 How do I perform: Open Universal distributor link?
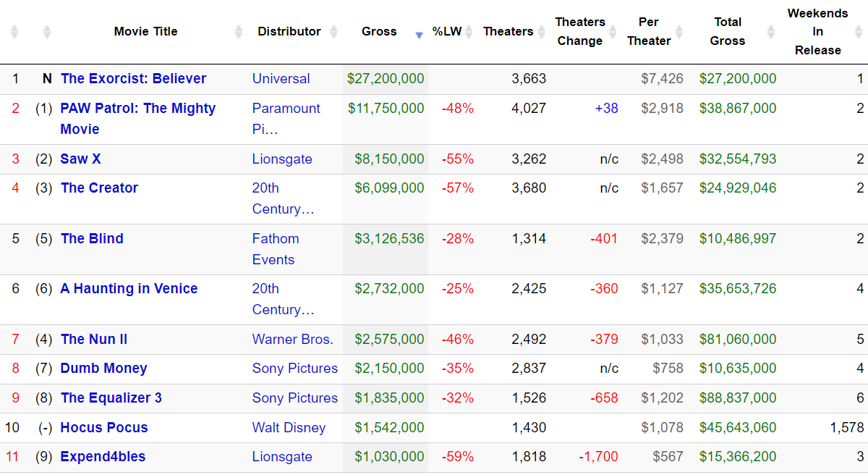pos(281,79)
